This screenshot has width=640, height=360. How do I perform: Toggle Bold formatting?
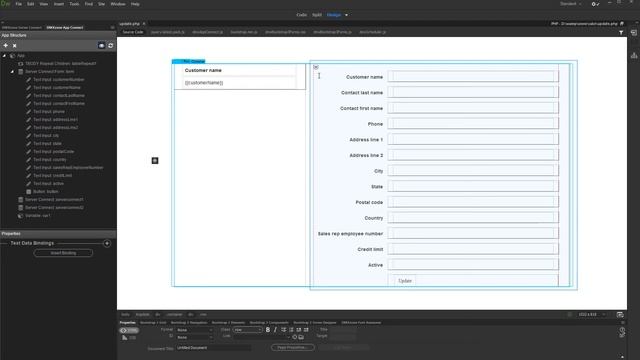click(268, 330)
